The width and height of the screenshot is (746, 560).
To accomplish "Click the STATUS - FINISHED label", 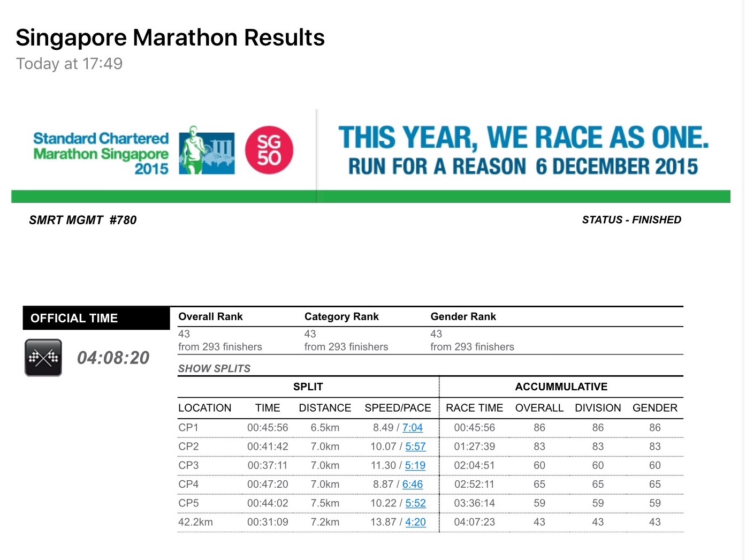I will tap(631, 220).
